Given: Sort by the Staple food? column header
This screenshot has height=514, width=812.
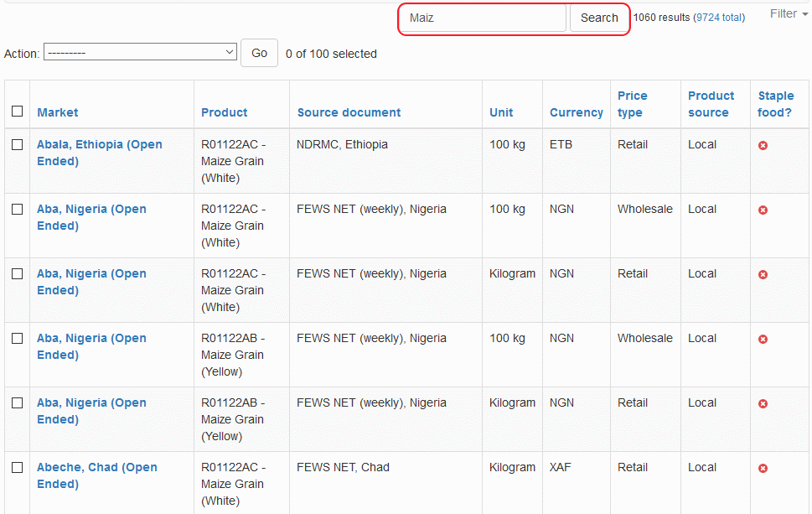Looking at the screenshot, I should click(x=775, y=104).
